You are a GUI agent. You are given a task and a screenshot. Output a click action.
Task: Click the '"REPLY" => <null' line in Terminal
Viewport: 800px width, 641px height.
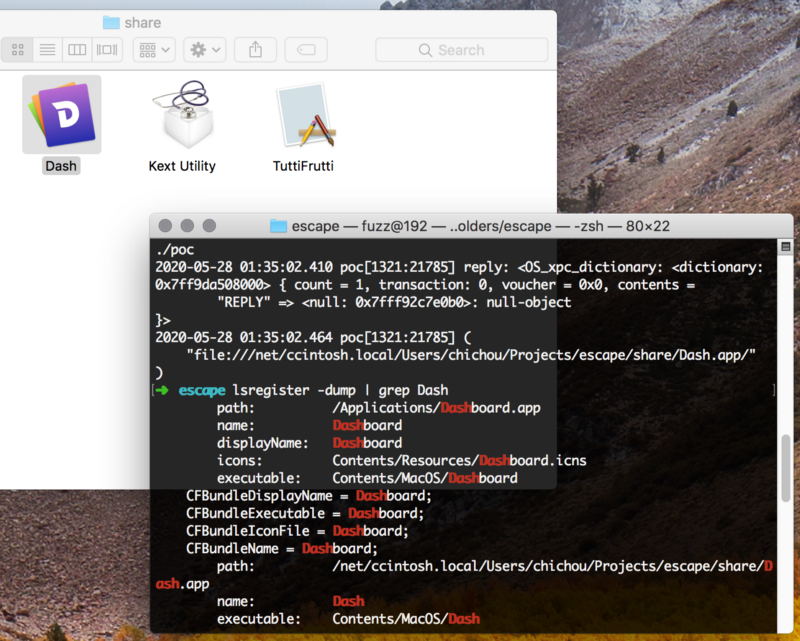(394, 303)
